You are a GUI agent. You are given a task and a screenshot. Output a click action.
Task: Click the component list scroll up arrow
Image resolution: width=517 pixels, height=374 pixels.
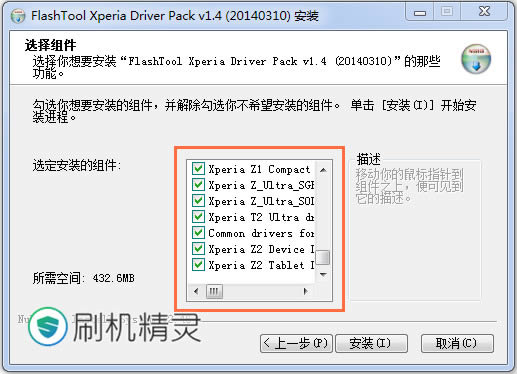tap(323, 170)
